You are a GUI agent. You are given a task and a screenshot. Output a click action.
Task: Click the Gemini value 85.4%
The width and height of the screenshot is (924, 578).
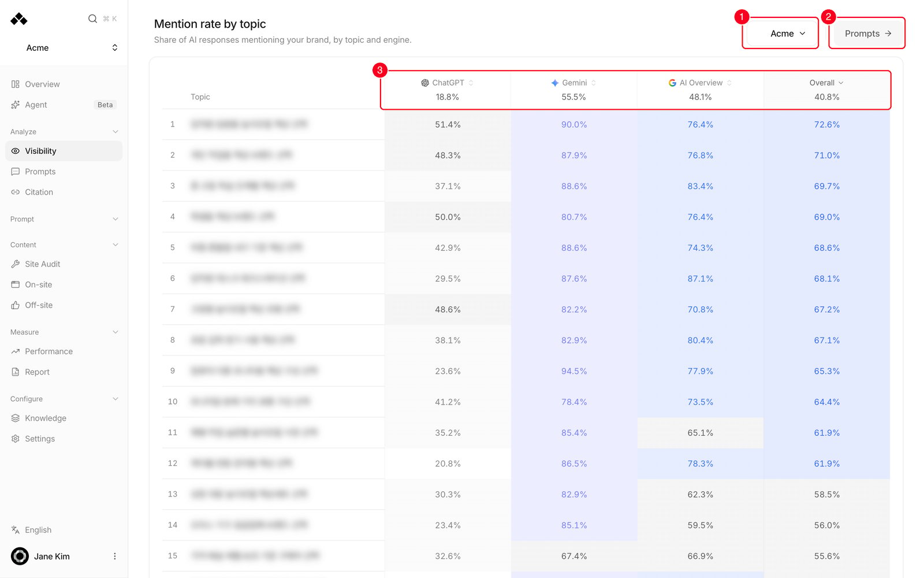[x=574, y=433]
